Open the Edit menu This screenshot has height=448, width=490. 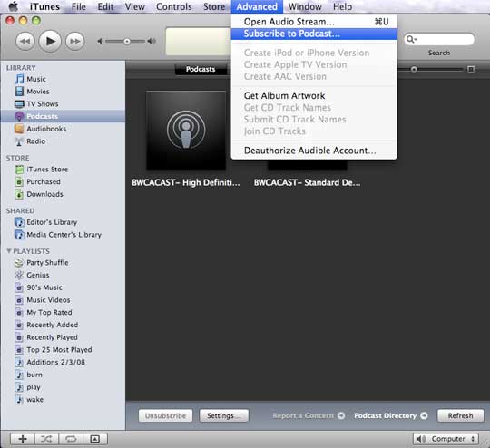[x=105, y=6]
